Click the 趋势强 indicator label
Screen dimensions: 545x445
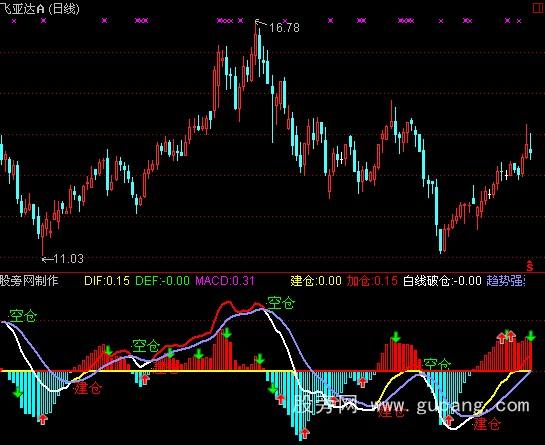[x=506, y=281]
